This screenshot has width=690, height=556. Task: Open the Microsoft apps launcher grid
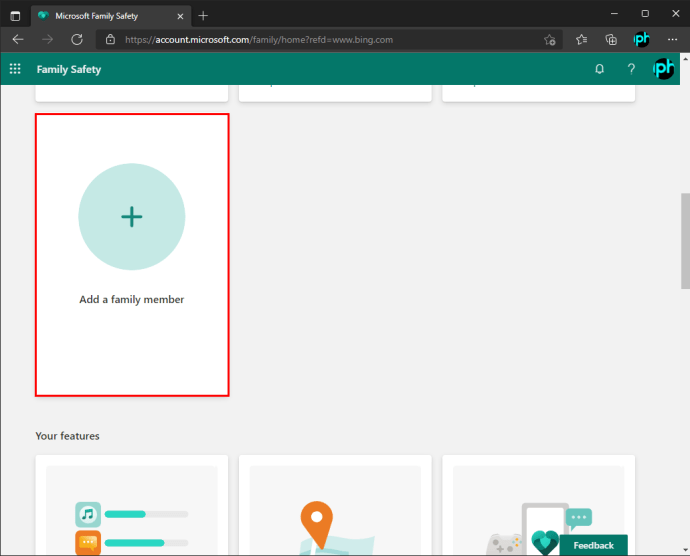tap(15, 69)
